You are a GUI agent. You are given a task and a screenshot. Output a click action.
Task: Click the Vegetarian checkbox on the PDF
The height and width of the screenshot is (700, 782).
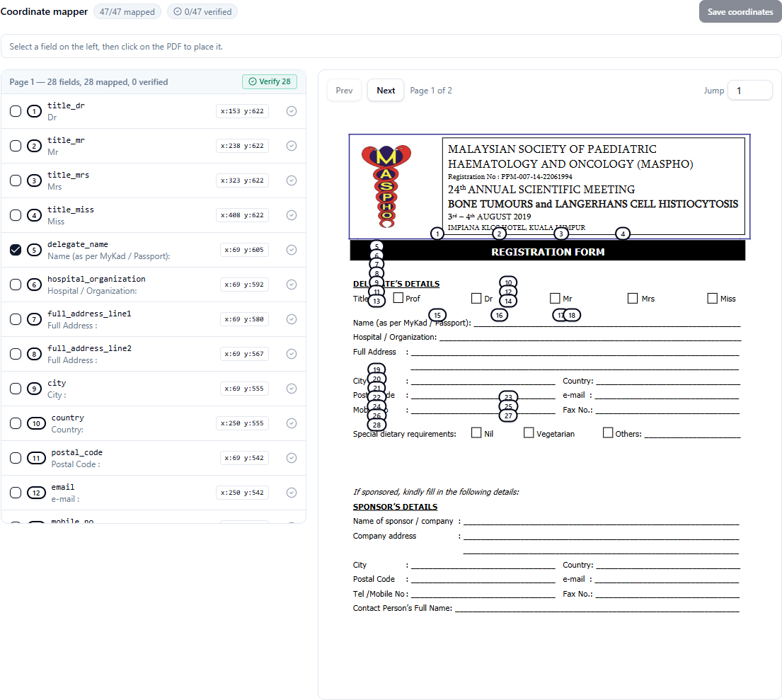click(x=529, y=432)
